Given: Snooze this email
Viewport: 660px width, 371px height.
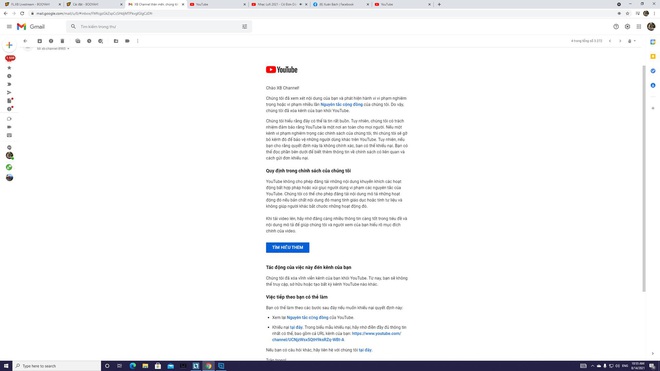Looking at the screenshot, I should click(89, 41).
